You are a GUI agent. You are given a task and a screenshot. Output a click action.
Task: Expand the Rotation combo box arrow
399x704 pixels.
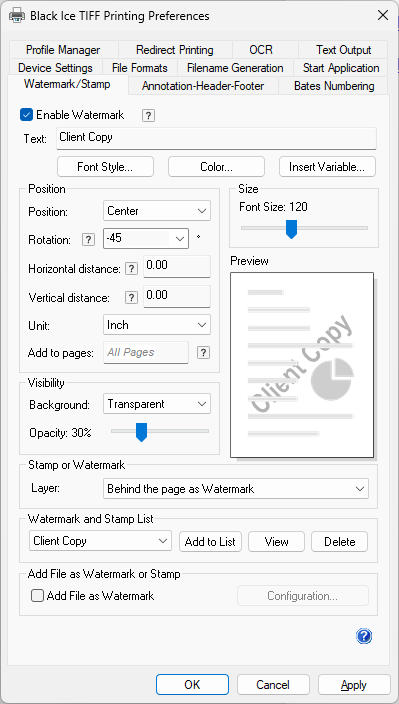[180, 238]
